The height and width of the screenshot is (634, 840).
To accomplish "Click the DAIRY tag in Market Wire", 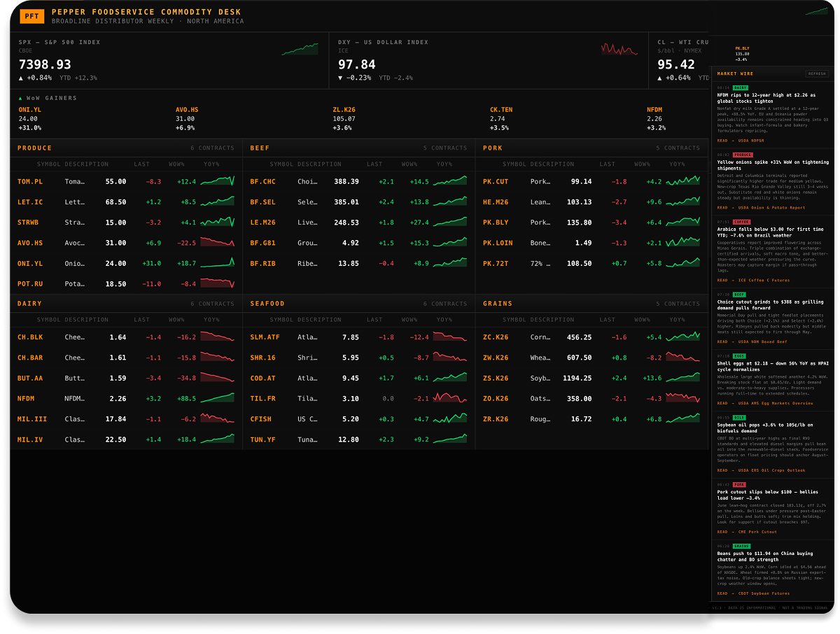I will pos(740,88).
